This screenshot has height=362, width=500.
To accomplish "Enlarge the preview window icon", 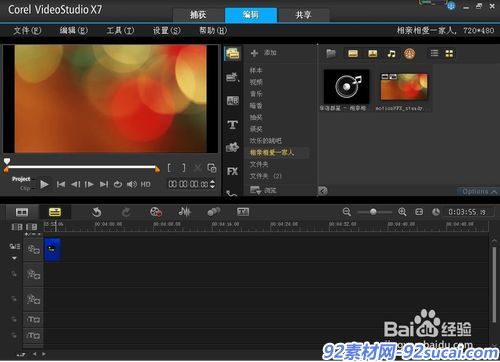I will click(x=212, y=168).
